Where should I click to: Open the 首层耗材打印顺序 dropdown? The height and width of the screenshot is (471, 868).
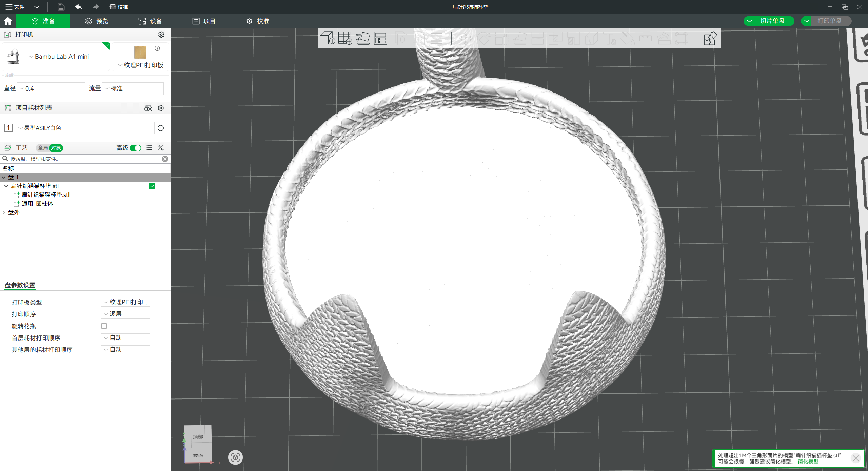click(125, 338)
